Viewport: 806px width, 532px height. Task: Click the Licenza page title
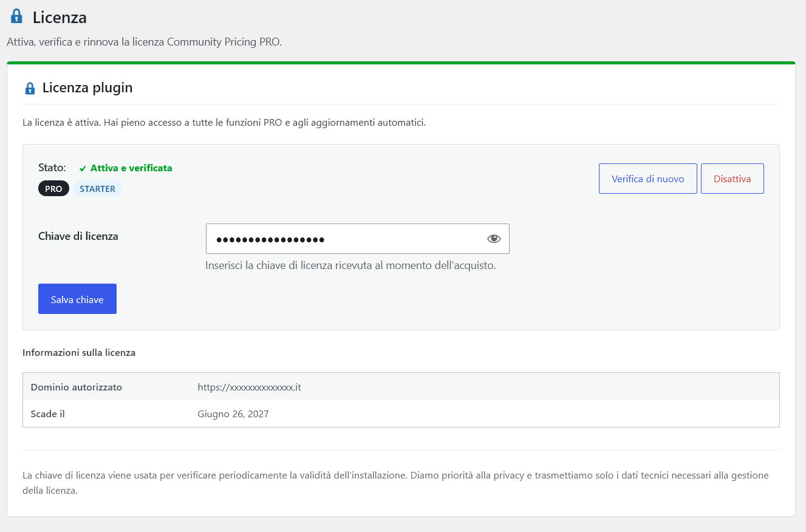tap(60, 17)
